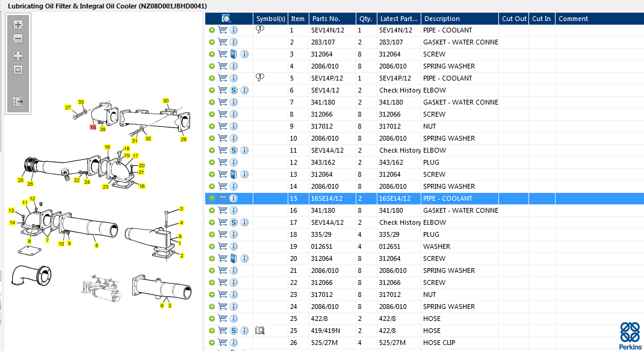Click red highlighted callout 15 in diagram
Image resolution: width=644 pixels, height=351 pixels.
tap(93, 127)
